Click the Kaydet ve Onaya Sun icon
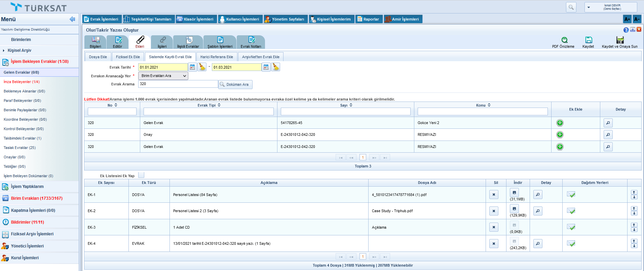Viewport: 644px width, 271px height. pyautogui.click(x=619, y=40)
